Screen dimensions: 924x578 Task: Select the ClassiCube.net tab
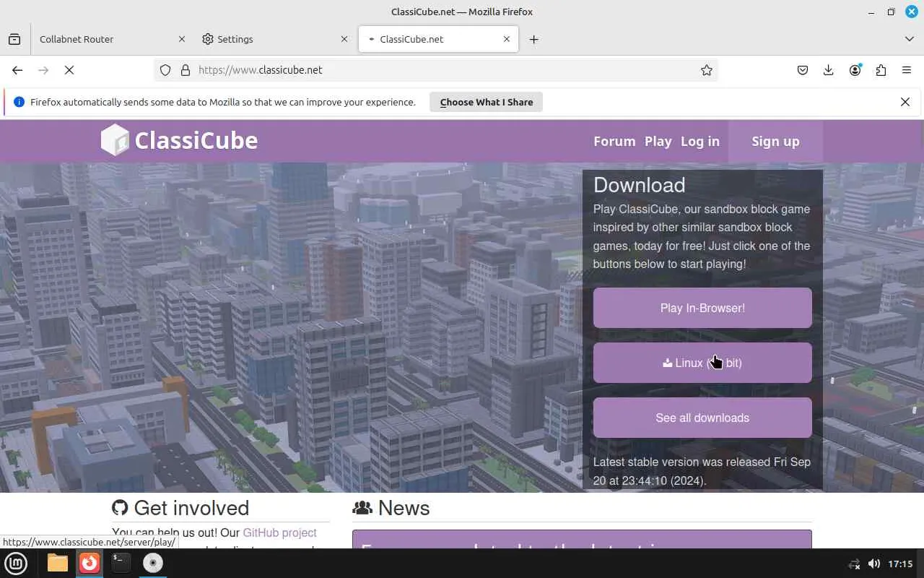tap(438, 39)
